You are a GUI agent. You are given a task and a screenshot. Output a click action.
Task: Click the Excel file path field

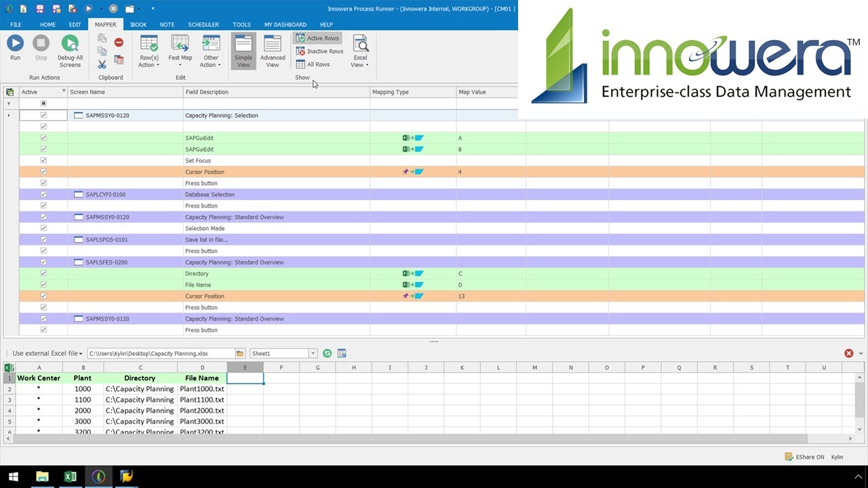(x=161, y=353)
